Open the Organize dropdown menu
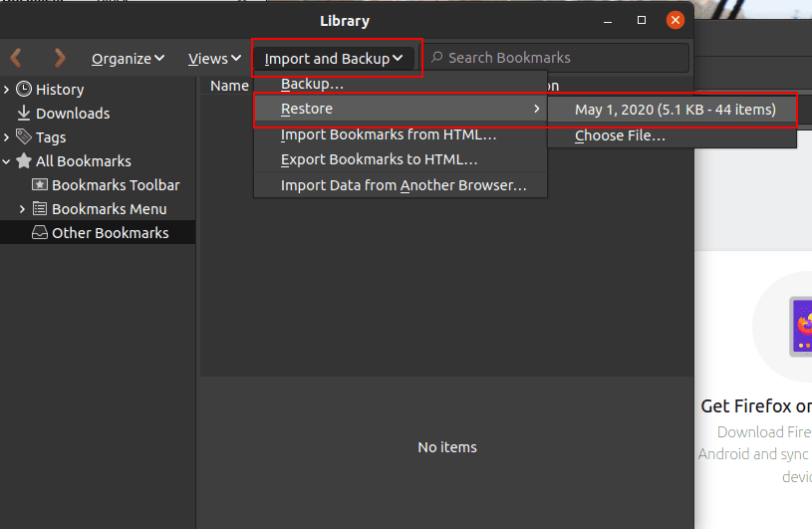The width and height of the screenshot is (812, 529). tap(128, 59)
